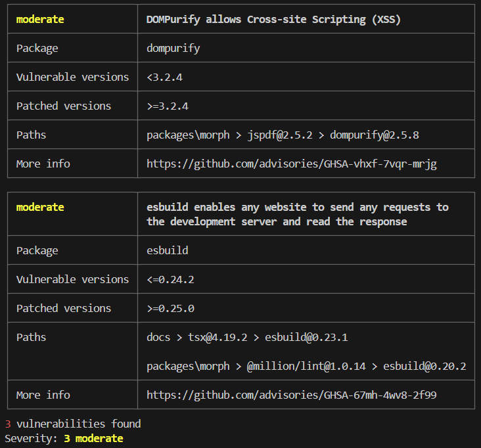
Task: Click the 'Patched versions' label in the esbuild table
Action: point(64,308)
